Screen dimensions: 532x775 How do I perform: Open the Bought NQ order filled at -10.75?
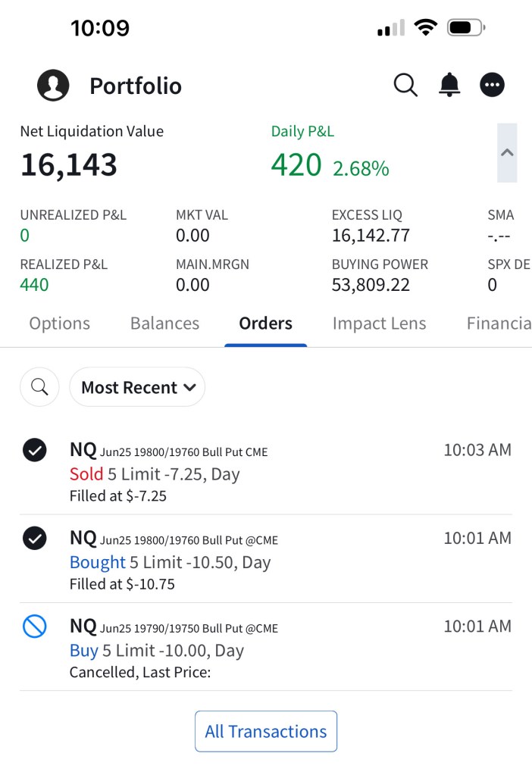coord(250,561)
